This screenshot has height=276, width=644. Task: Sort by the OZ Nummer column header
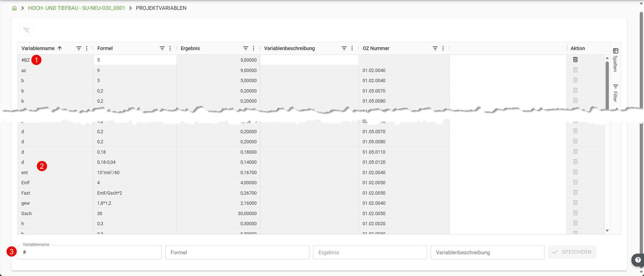point(376,48)
